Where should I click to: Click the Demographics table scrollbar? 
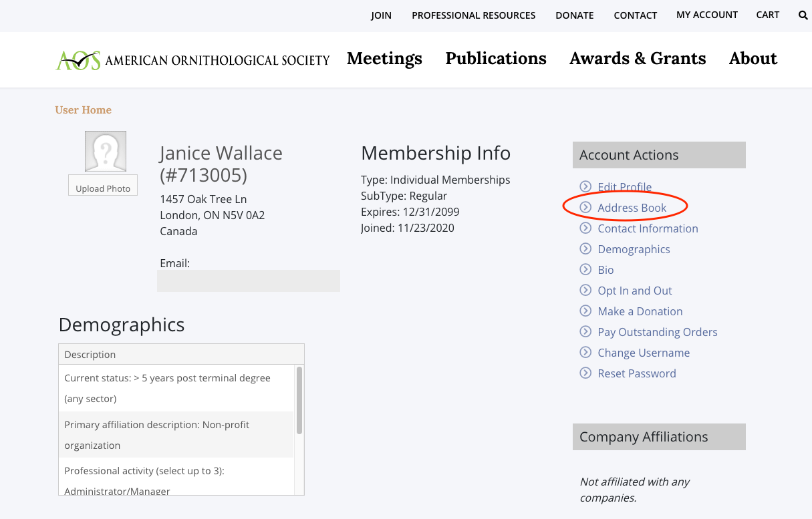click(299, 399)
